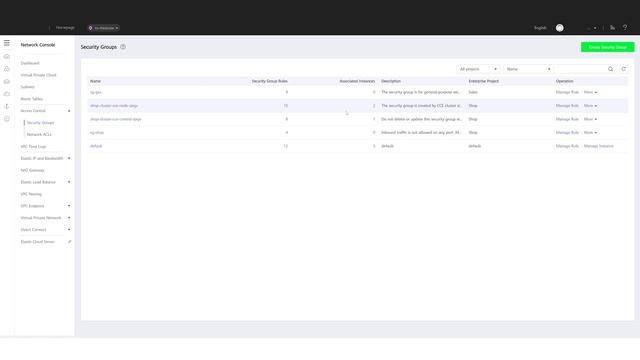Expand Elastic IP and Bandwidth section

tap(69, 158)
